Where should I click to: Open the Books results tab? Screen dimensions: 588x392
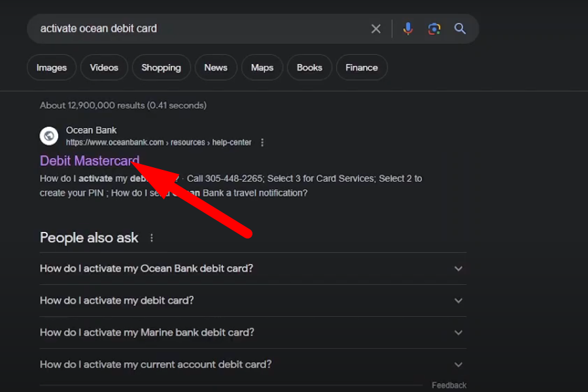309,67
